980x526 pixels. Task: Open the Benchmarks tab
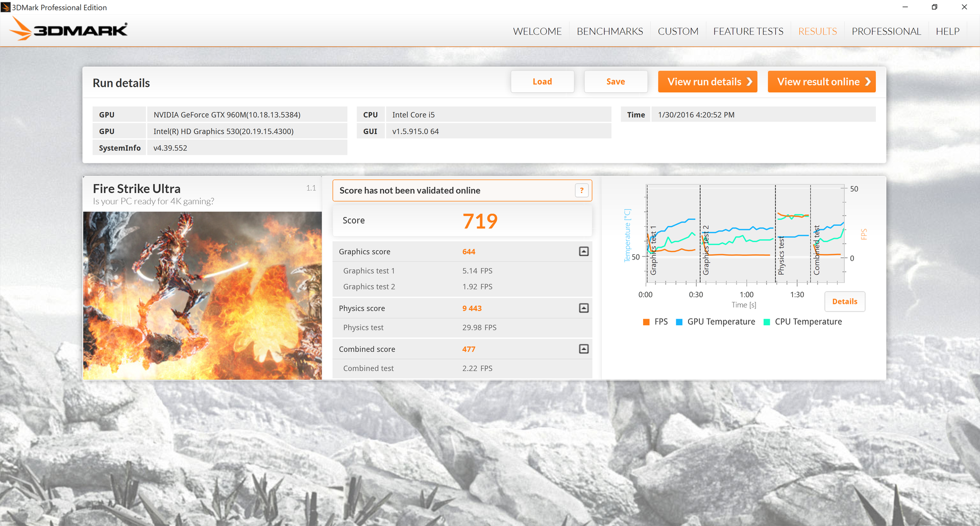click(609, 31)
